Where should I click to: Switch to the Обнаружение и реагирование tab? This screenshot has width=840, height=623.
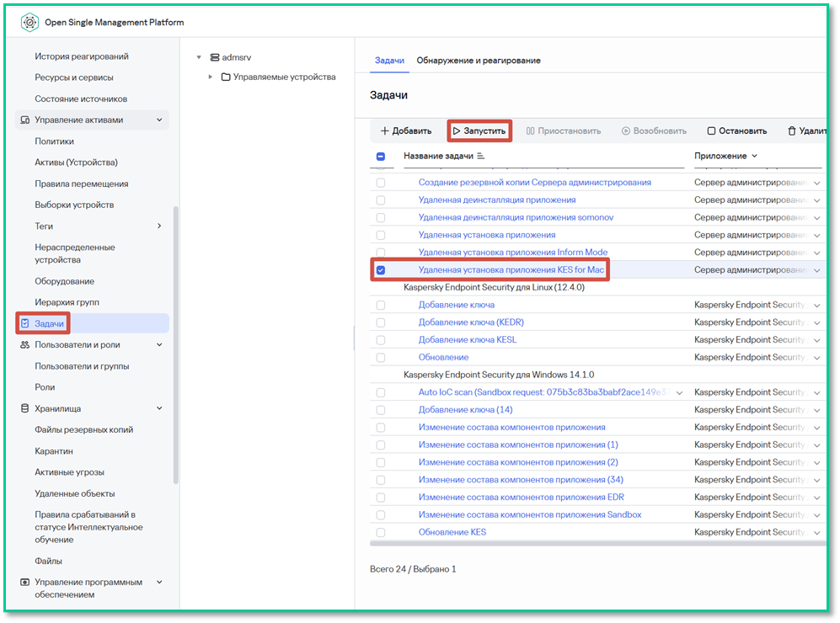(479, 61)
